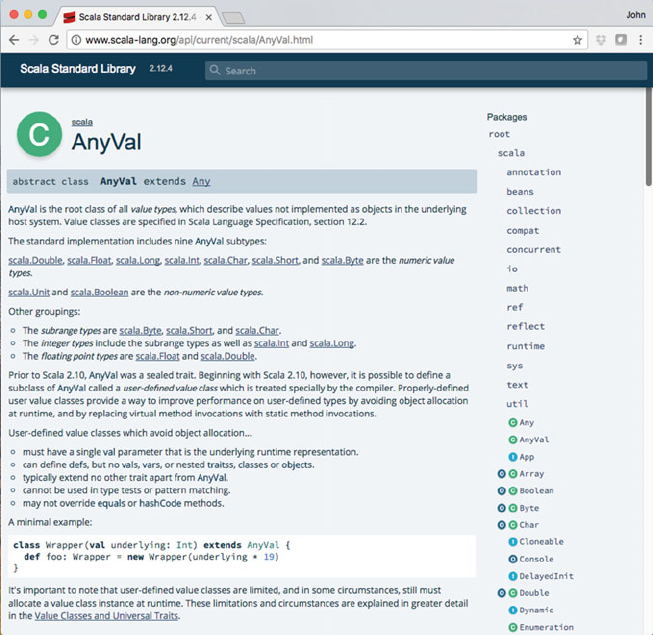Click the Scala Standard Library header title
Viewport: 653px width, 635px height.
[x=78, y=69]
